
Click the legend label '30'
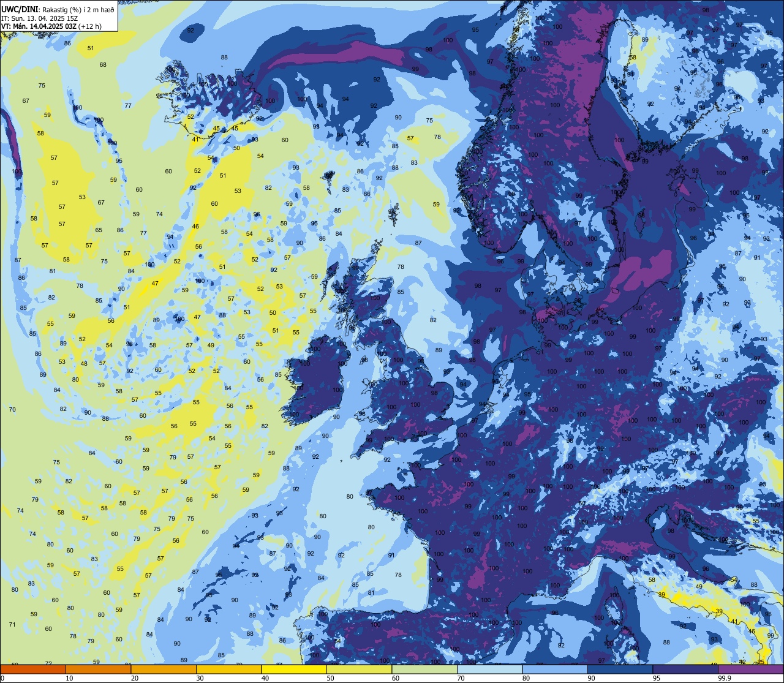(200, 678)
